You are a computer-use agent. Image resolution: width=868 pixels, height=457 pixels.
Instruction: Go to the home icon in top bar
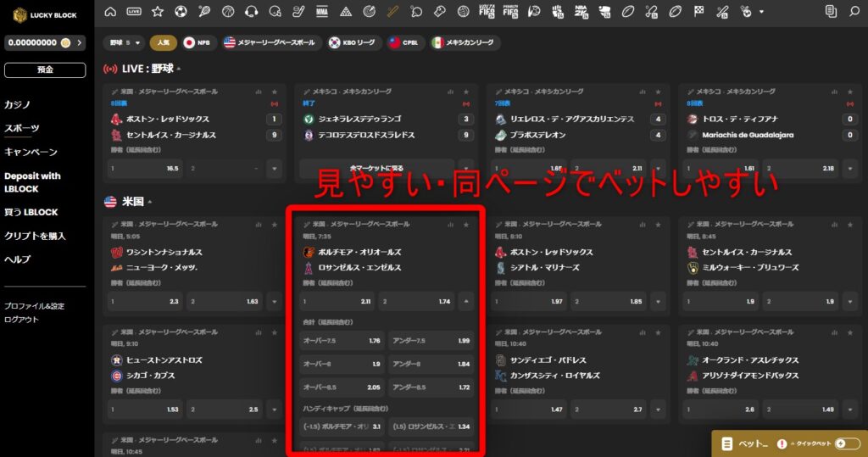tap(110, 12)
